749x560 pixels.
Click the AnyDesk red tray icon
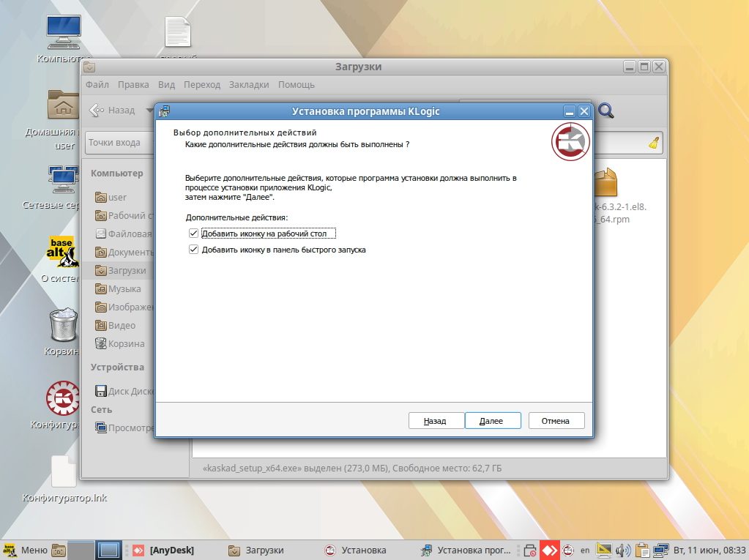click(549, 550)
